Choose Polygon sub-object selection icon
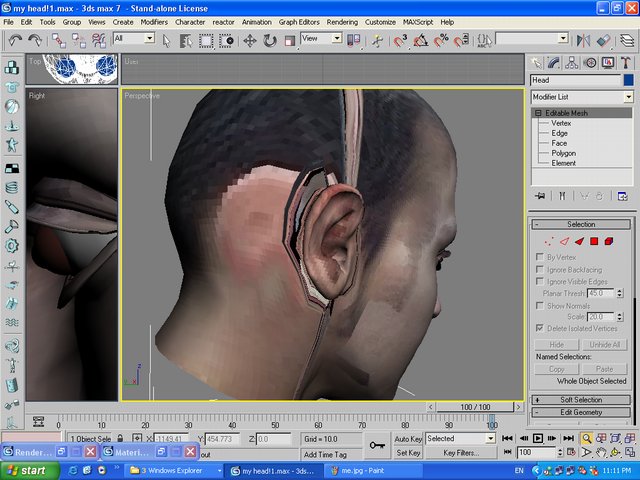The image size is (640, 480). tap(594, 241)
